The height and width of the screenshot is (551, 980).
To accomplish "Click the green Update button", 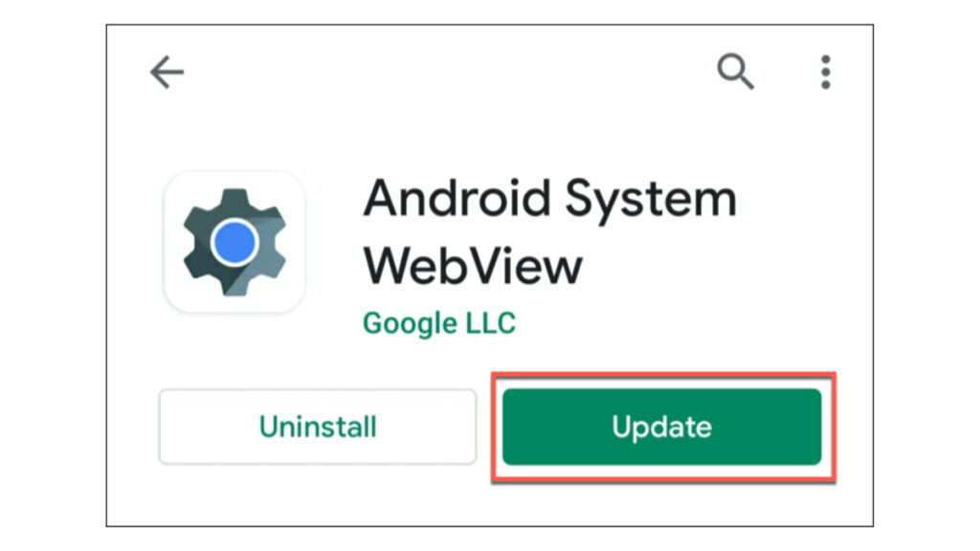I will [x=662, y=427].
